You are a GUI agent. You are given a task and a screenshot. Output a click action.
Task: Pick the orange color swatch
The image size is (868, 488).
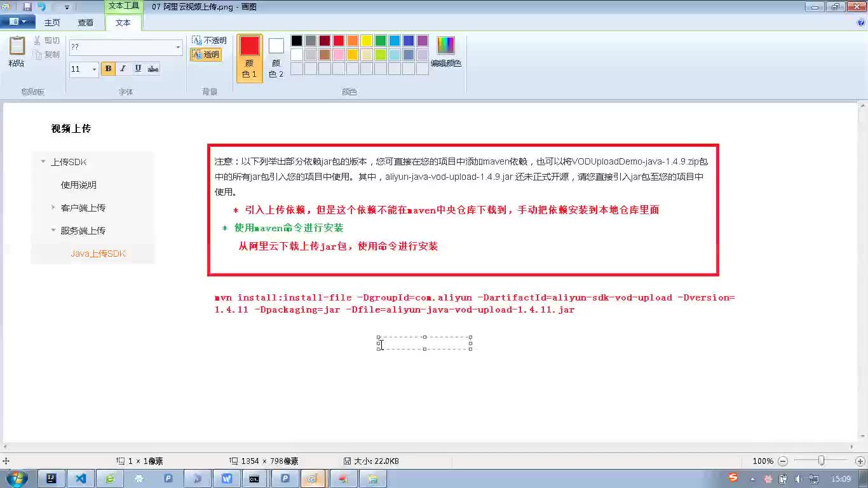pos(353,41)
